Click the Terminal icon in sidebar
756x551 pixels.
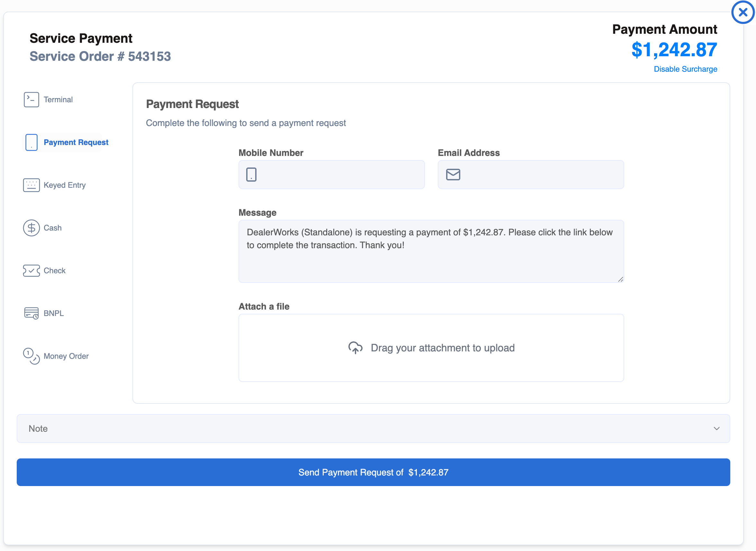32,99
